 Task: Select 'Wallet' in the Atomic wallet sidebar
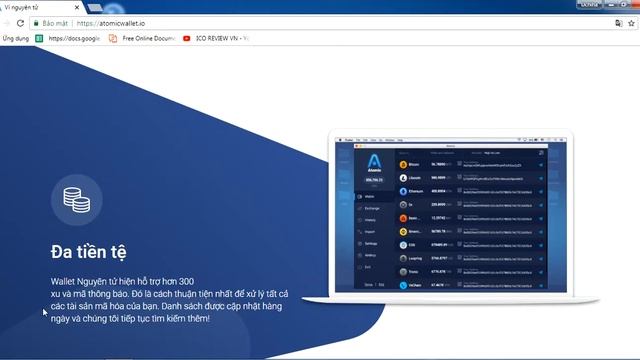coord(369,197)
